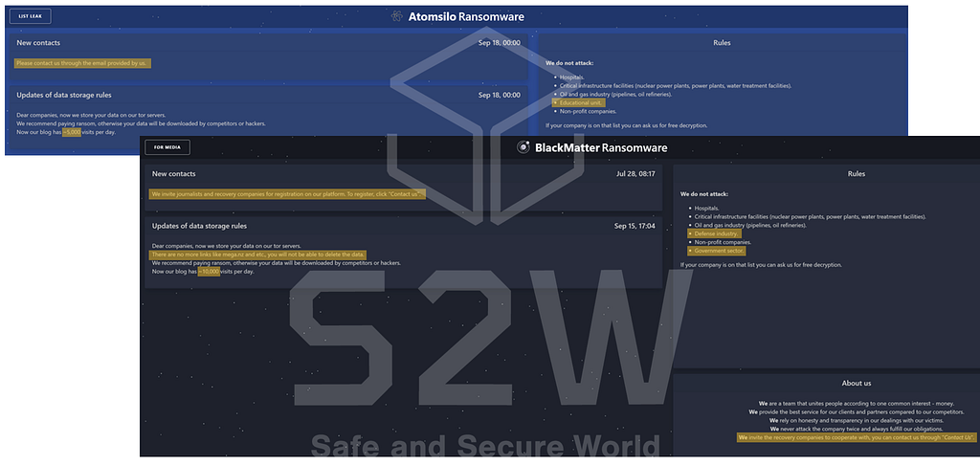980x465 pixels.
Task: Click 'We invite journalists and recovery companies' text
Action: tap(287, 193)
